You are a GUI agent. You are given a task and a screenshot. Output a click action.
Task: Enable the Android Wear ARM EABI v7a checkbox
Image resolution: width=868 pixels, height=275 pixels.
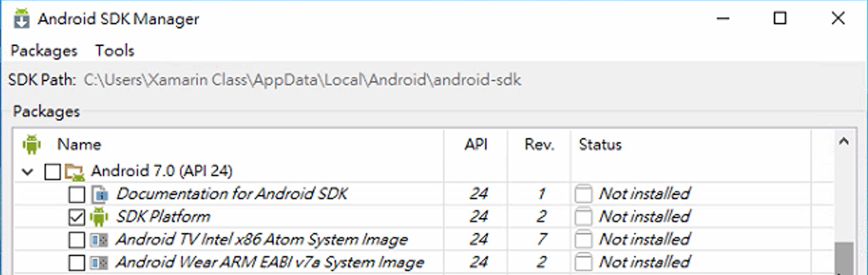coord(77,263)
